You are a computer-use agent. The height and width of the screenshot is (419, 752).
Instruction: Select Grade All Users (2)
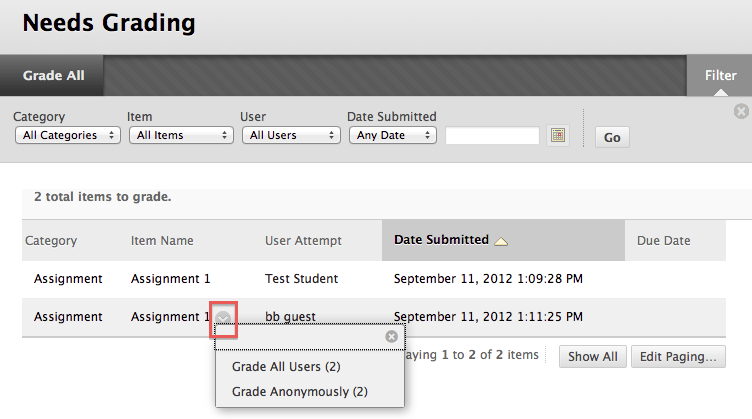[286, 367]
